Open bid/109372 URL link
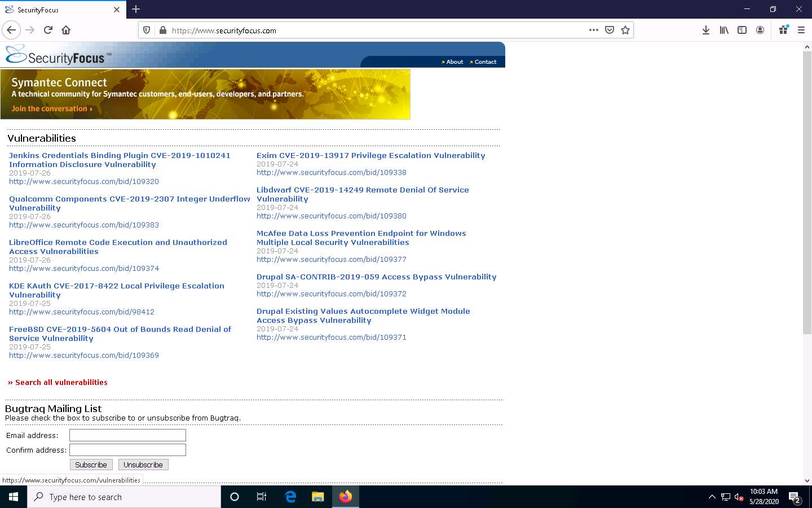The height and width of the screenshot is (508, 812). (332, 294)
